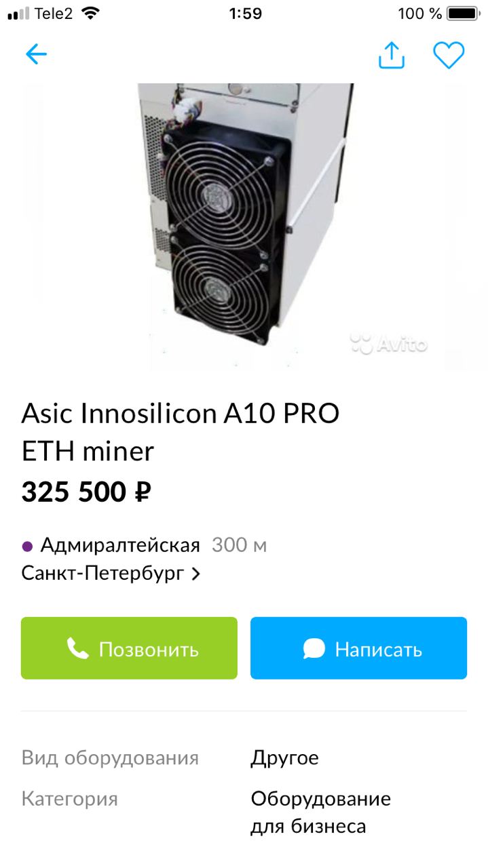Tap the purple metro line dot
This screenshot has height=868, width=488.
[28, 546]
